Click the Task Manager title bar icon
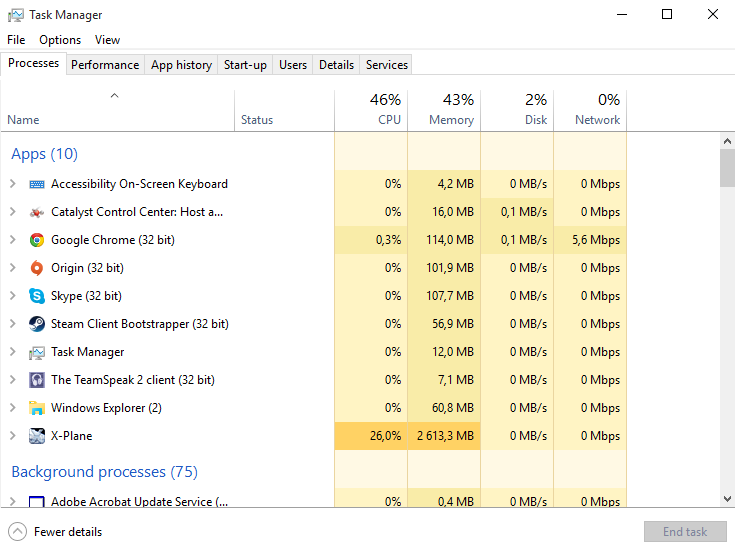Screen dimensions: 735x556 click(15, 15)
